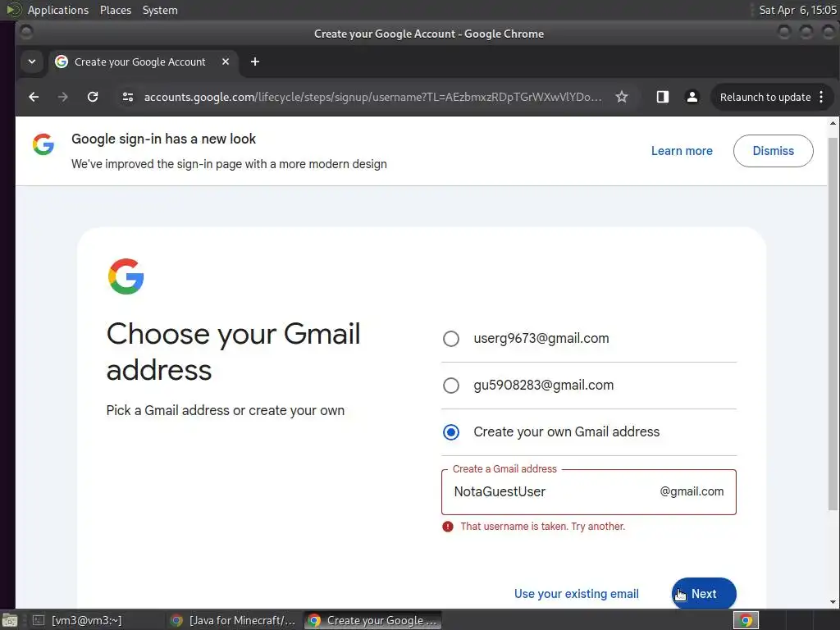Click the Google logo in the banner

click(x=43, y=144)
